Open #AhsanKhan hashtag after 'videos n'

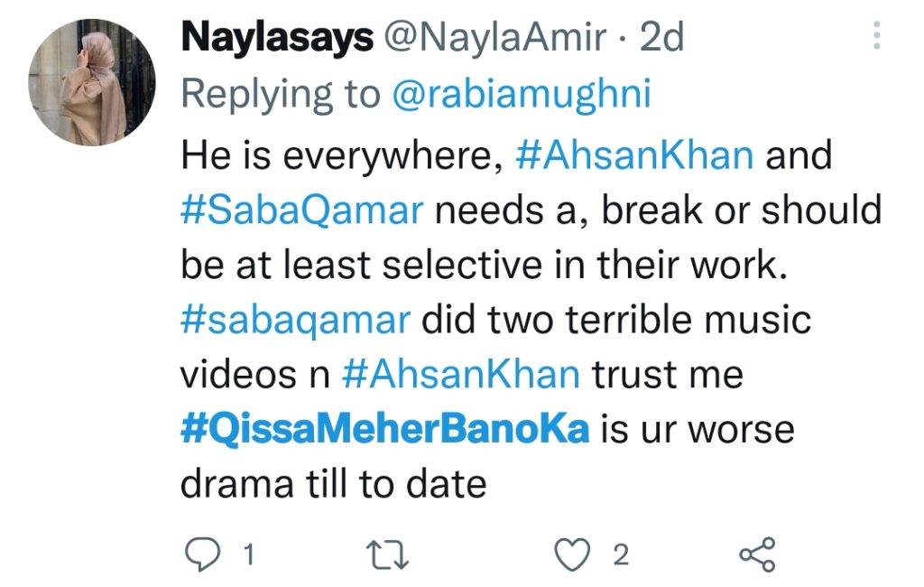pos(461,375)
